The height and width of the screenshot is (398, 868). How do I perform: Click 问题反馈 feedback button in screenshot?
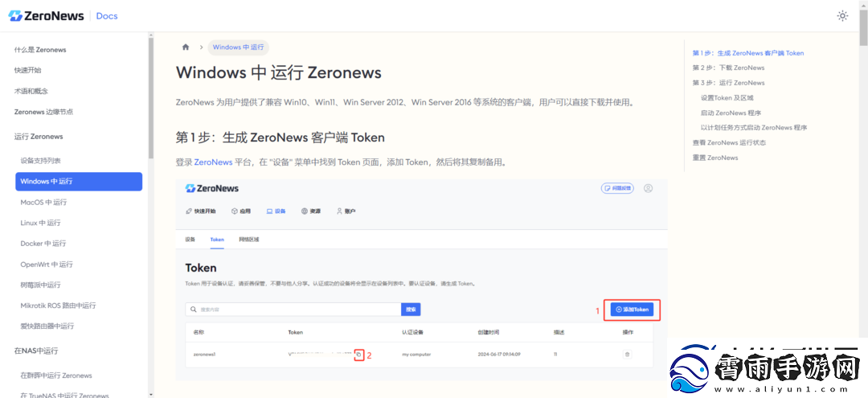coord(617,188)
